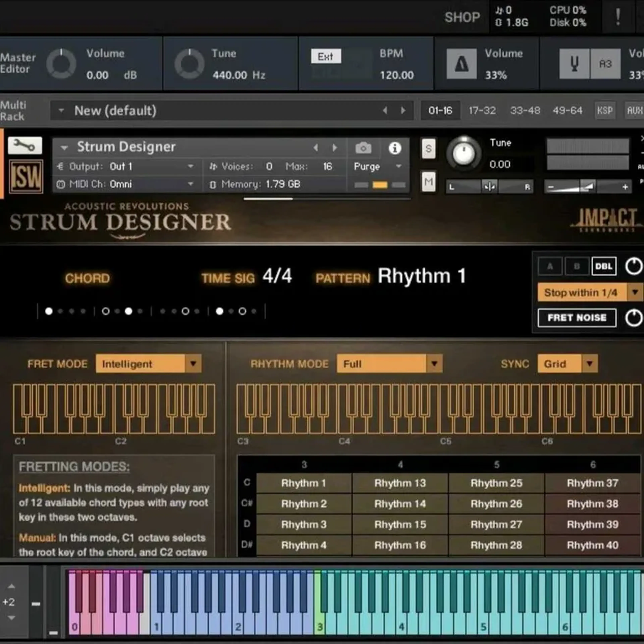Click the Rhythm 1 pattern name display
The image size is (644, 644).
click(x=422, y=276)
